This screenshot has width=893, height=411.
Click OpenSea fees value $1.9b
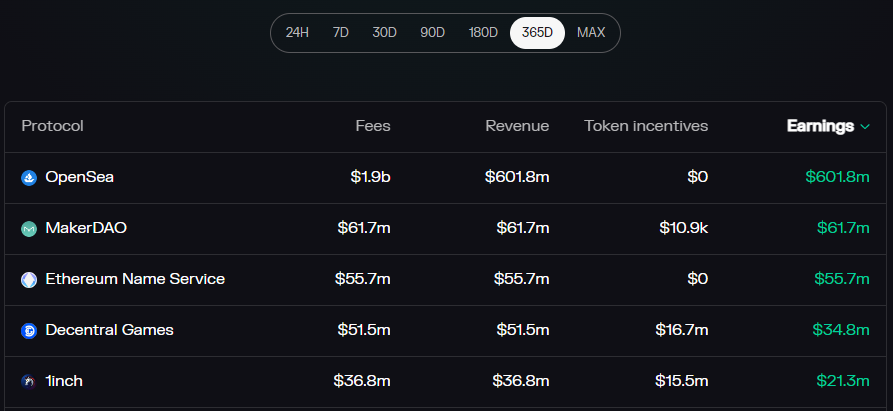click(x=371, y=177)
